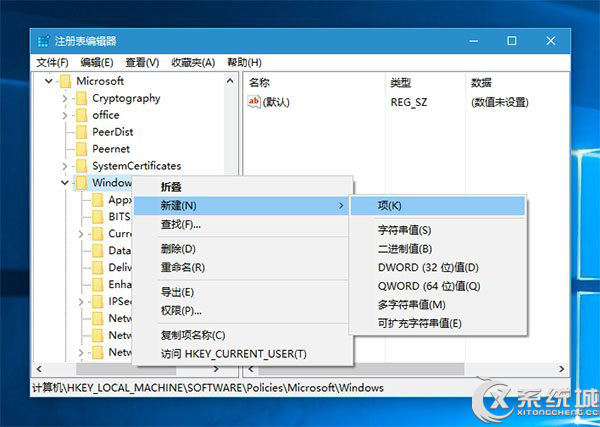This screenshot has width=600, height=427.
Task: Collapse the Microsoft tree node
Action: tap(49, 81)
